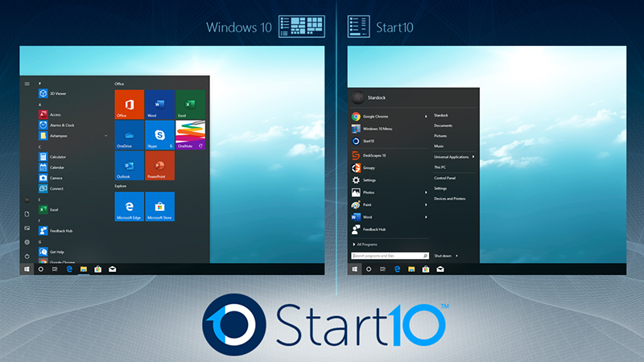Expand the Word submenu arrow in Start10
644x362 pixels.
pyautogui.click(x=426, y=217)
